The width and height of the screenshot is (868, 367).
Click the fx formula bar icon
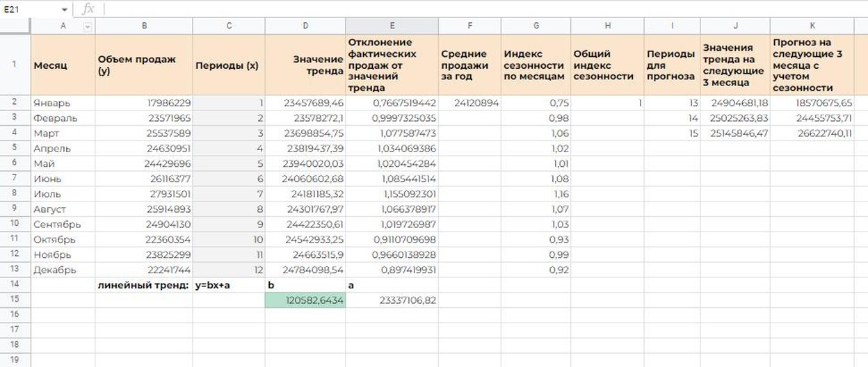pos(88,9)
